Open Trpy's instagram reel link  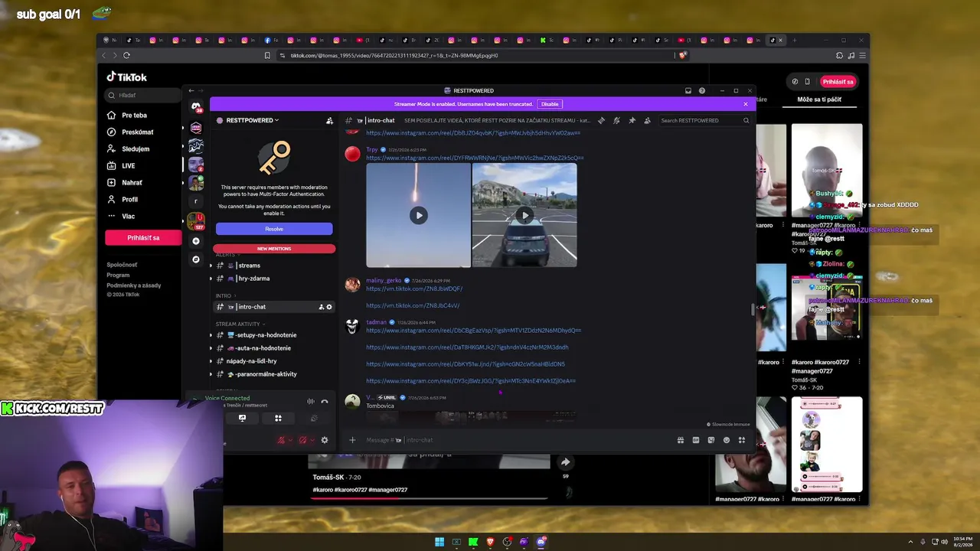pyautogui.click(x=475, y=158)
